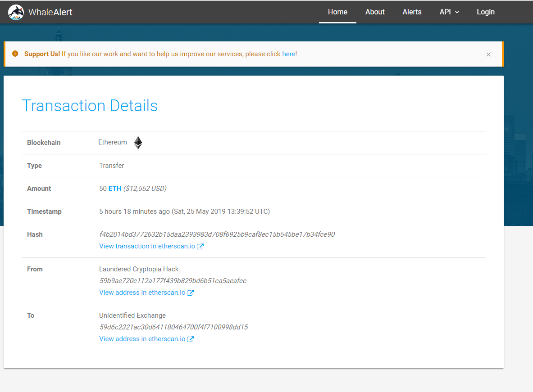Click the '($12,552 USD)' value
This screenshot has width=533, height=392.
point(145,189)
